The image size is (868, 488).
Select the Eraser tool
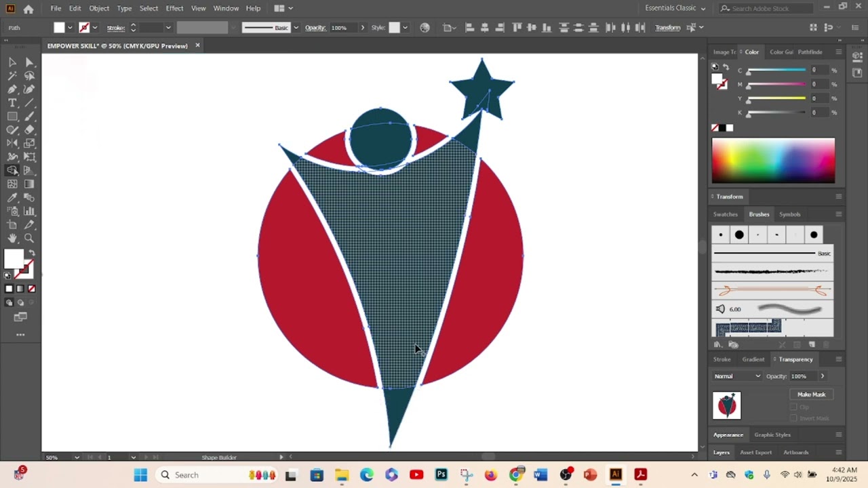[x=29, y=130]
